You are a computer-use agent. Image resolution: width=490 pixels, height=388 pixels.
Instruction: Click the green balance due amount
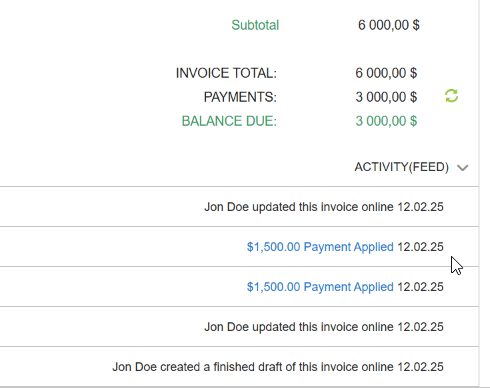(386, 121)
